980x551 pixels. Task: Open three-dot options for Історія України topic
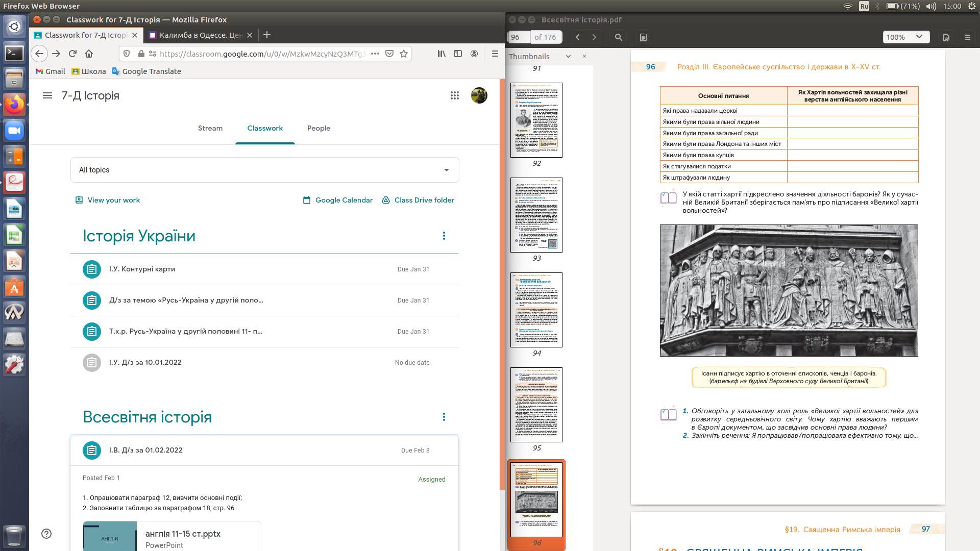[x=444, y=236]
